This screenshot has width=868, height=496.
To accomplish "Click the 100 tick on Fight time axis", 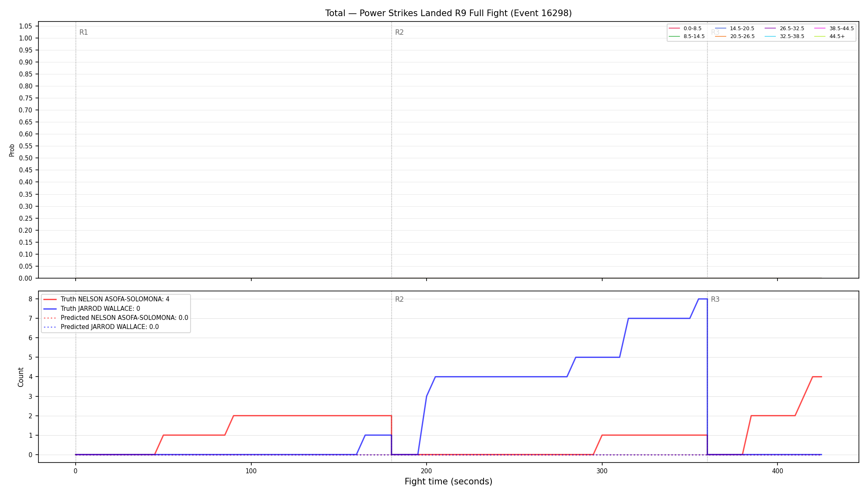I will 251,471.
